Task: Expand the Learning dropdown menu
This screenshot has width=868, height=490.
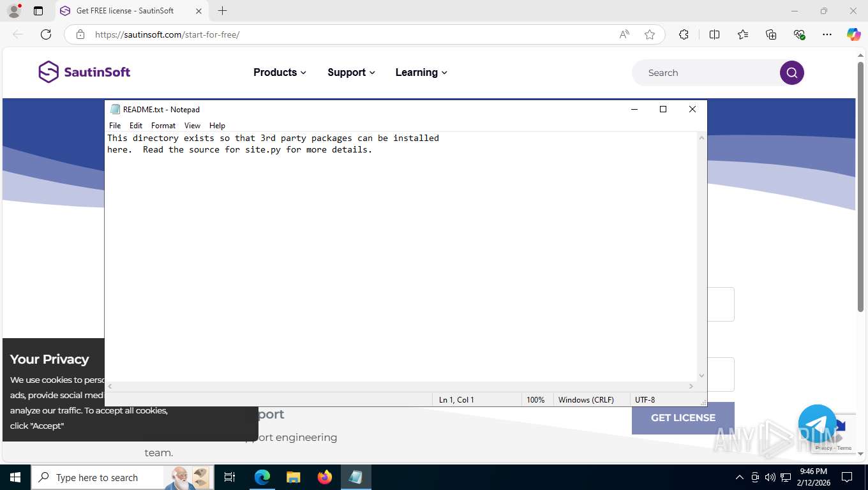Action: coord(421,72)
